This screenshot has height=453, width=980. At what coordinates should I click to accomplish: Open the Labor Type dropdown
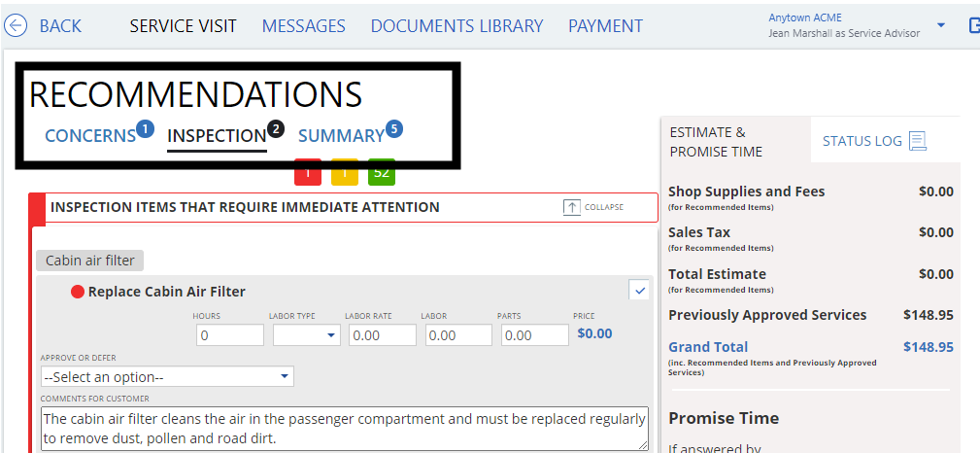click(306, 335)
